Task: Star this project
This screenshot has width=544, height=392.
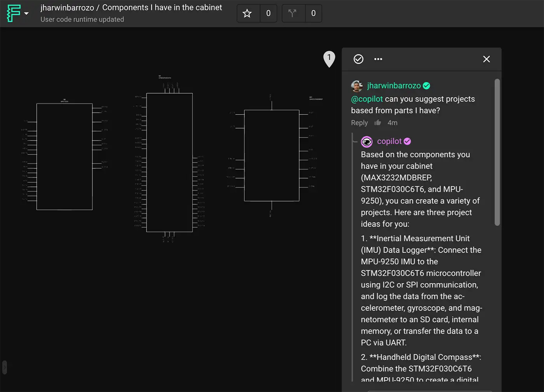Action: pyautogui.click(x=248, y=13)
